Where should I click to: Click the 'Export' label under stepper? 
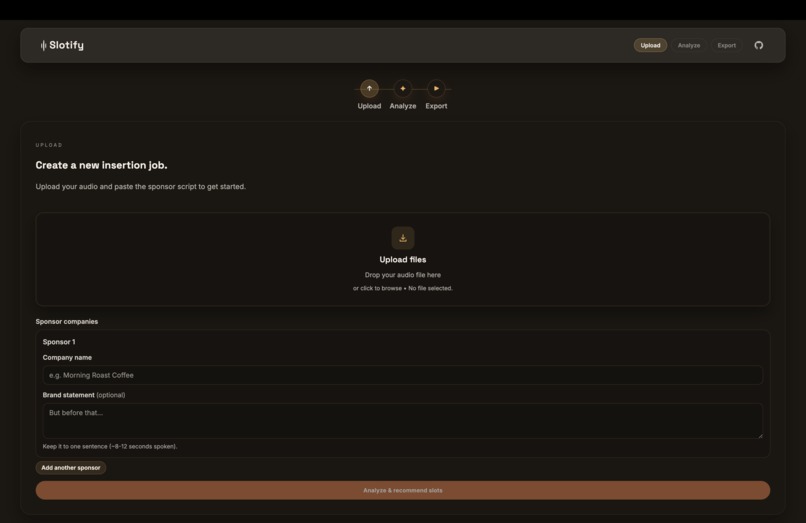point(436,106)
